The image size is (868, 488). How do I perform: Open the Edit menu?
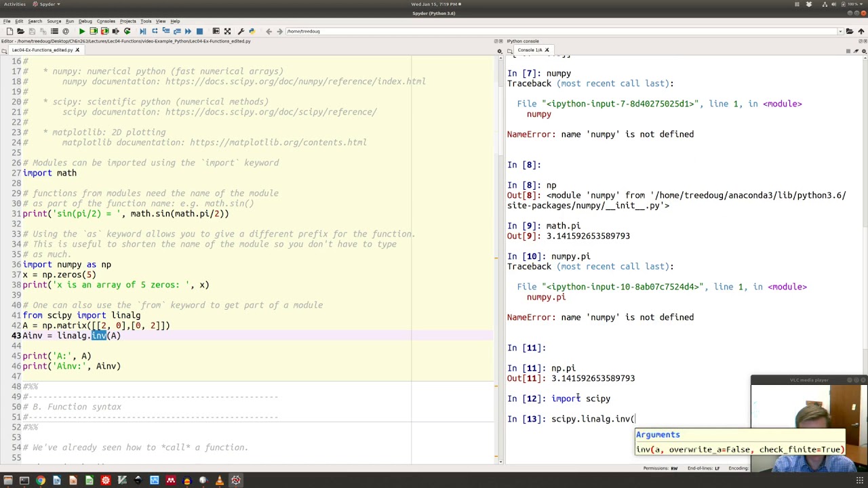pyautogui.click(x=19, y=21)
